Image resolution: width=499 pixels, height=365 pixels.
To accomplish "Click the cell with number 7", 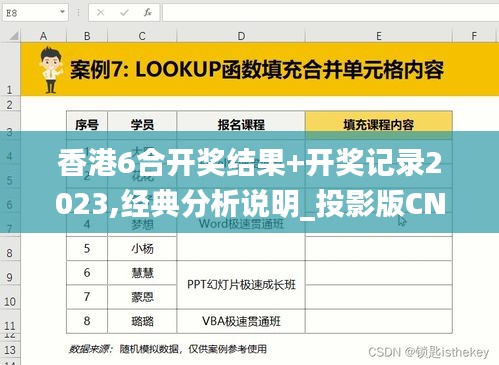I will pyautogui.click(x=87, y=297).
